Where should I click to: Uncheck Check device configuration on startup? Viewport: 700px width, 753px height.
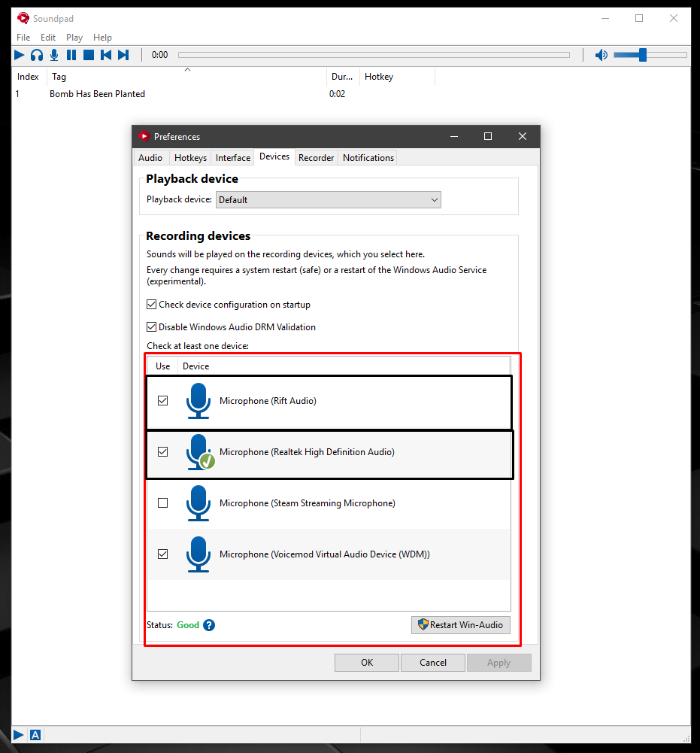coord(151,305)
